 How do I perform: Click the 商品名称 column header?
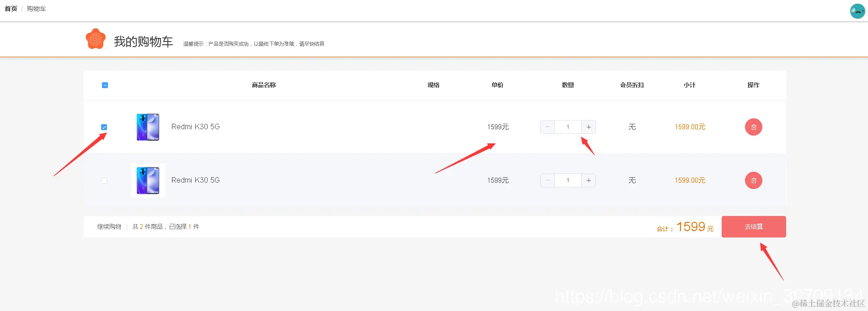pyautogui.click(x=264, y=85)
